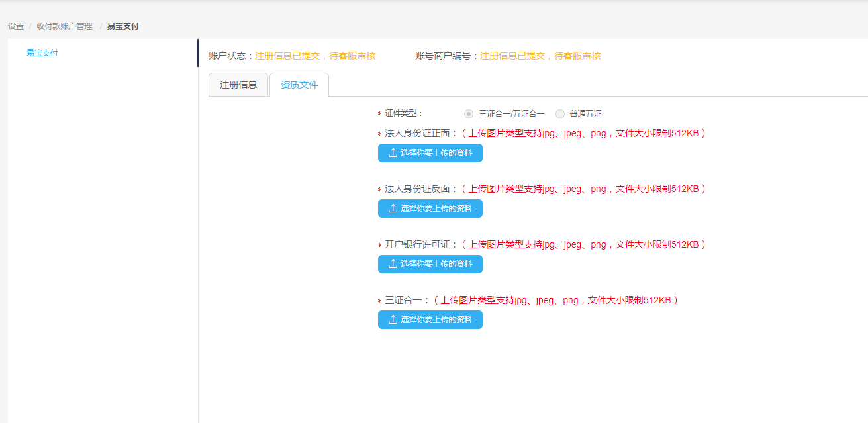
Task: Click the orange 账号商户编号 status text
Action: 540,56
